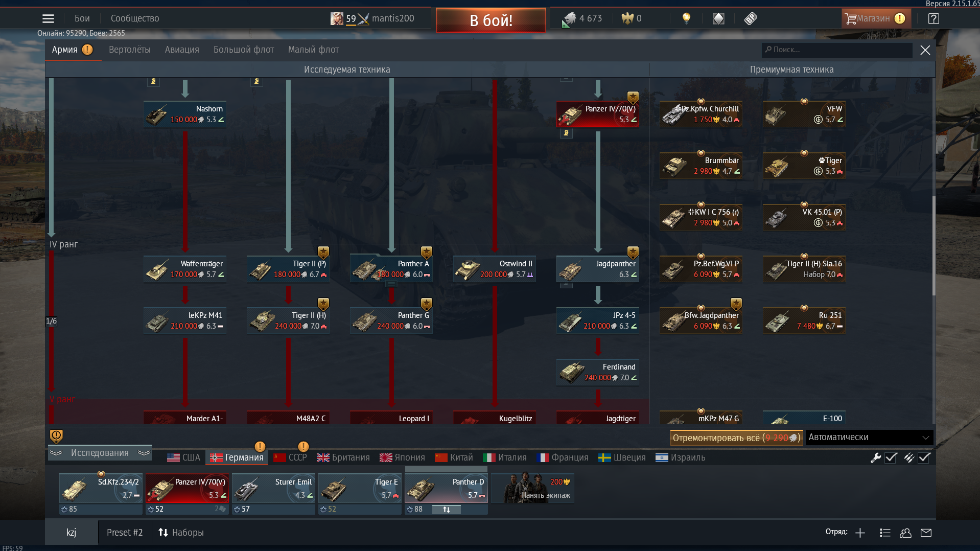Select Sd.Kfz.234/2 crew slot

pos(101,489)
